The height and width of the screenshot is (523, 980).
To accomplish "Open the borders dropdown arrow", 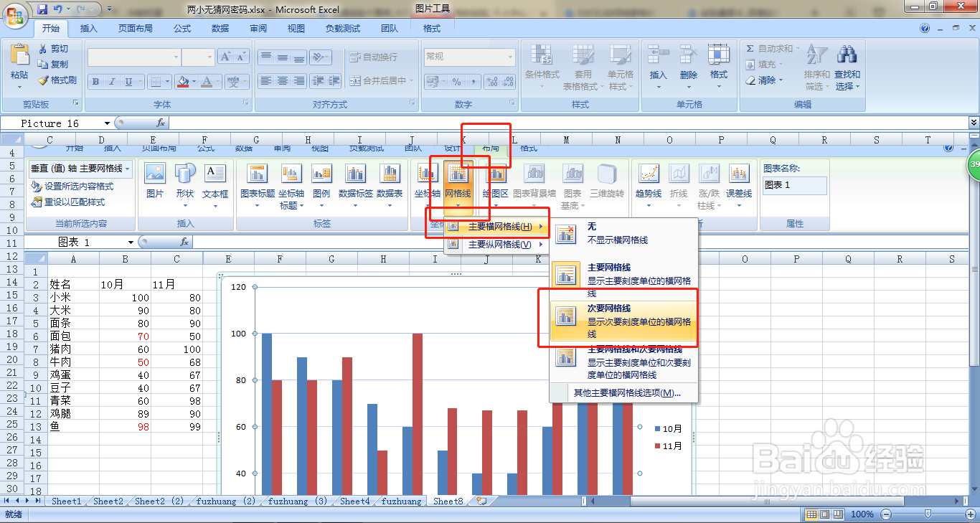I will (x=166, y=81).
